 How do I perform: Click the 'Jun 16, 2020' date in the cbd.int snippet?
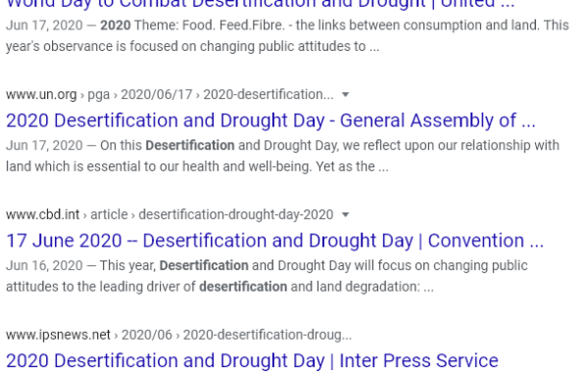pyautogui.click(x=44, y=265)
